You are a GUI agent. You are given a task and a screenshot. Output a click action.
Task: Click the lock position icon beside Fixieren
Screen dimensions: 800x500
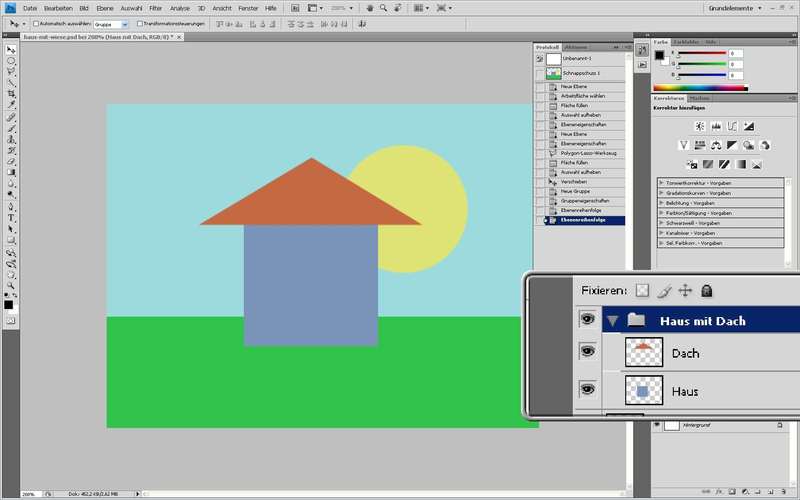[x=685, y=290]
